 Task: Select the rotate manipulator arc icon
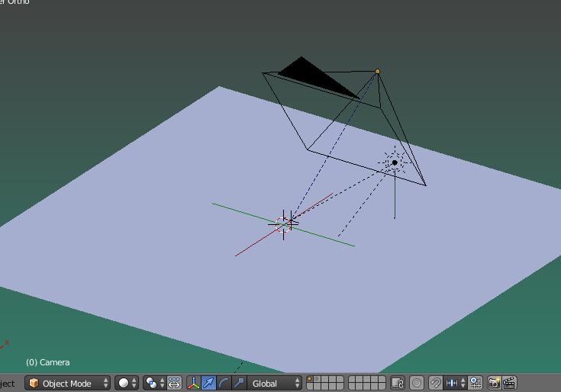coord(224,383)
